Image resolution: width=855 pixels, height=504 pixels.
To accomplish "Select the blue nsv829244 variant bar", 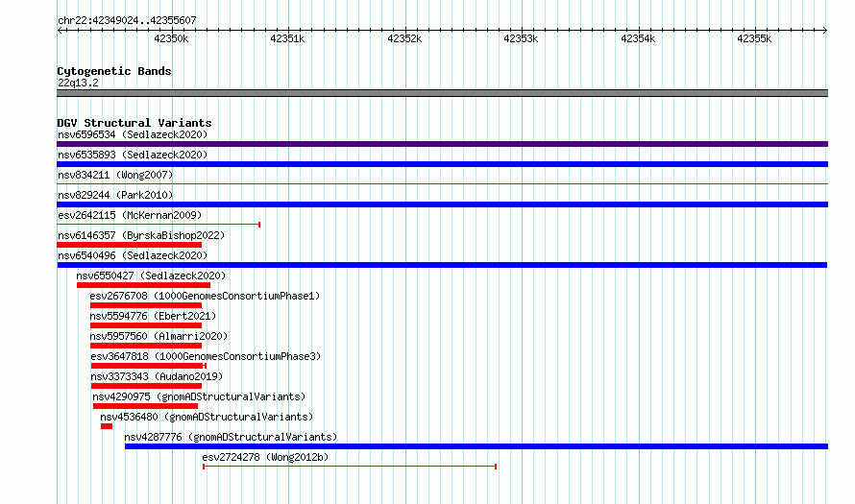I will click(x=442, y=204).
